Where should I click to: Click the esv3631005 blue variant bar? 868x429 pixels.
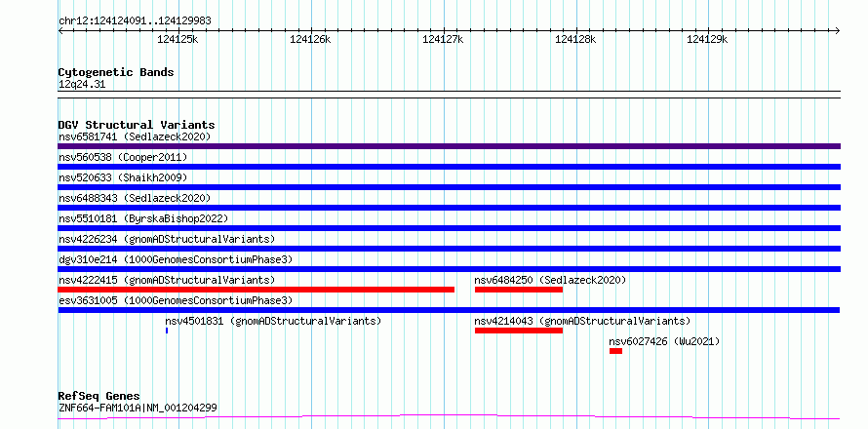pyautogui.click(x=449, y=310)
